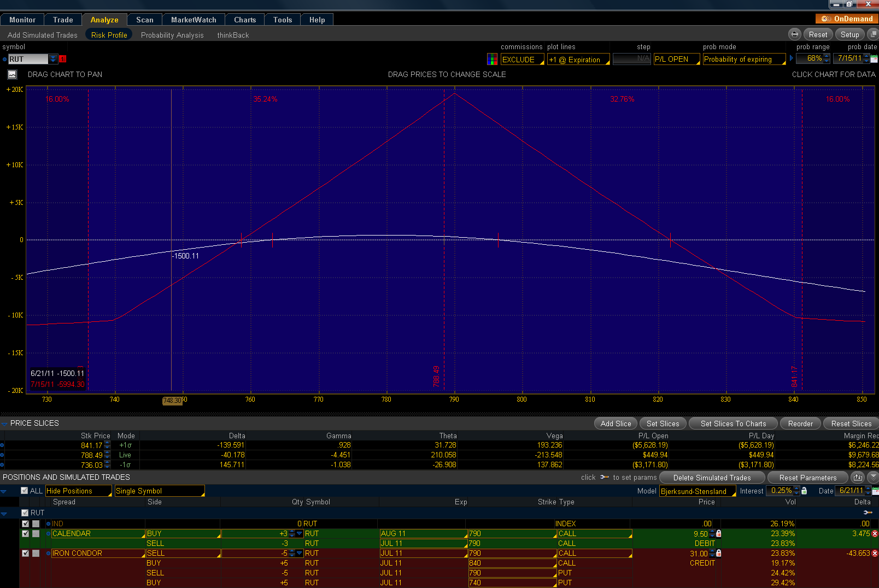879x588 pixels.
Task: Open the Trade tab
Action: coord(63,20)
